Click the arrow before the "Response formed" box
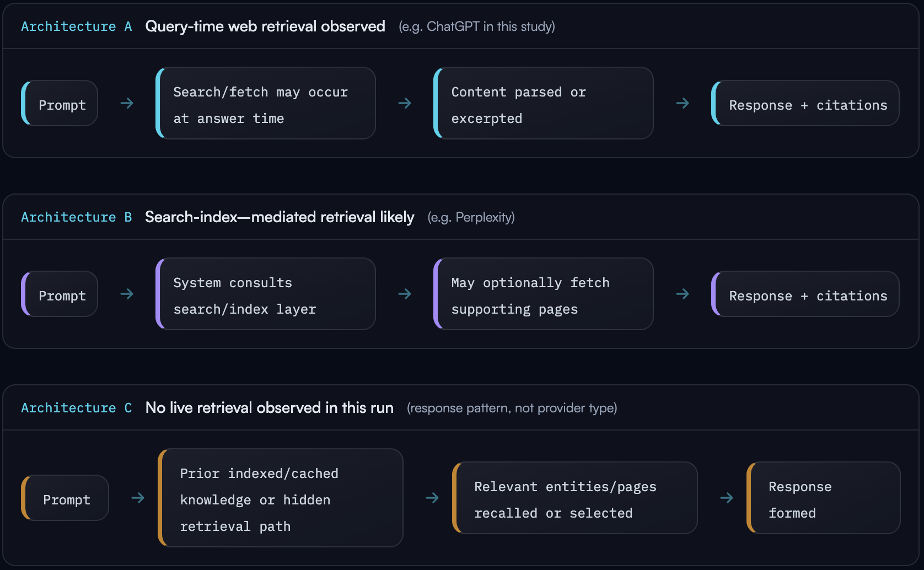924x570 pixels. [727, 498]
